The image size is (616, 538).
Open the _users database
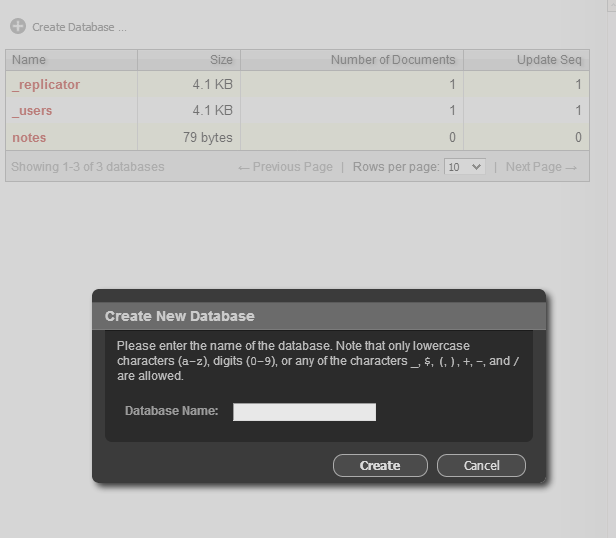32,110
